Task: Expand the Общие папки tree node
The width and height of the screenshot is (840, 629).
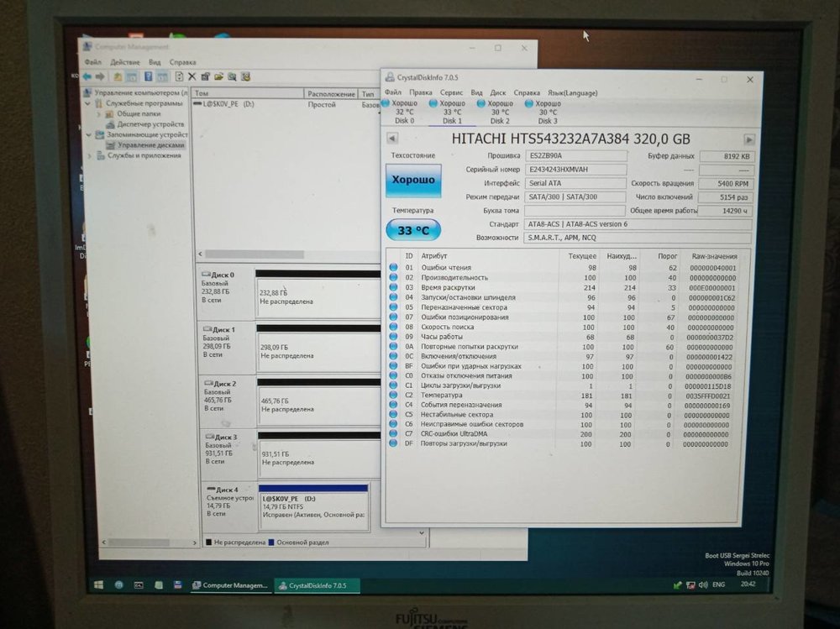Action: coord(99,113)
